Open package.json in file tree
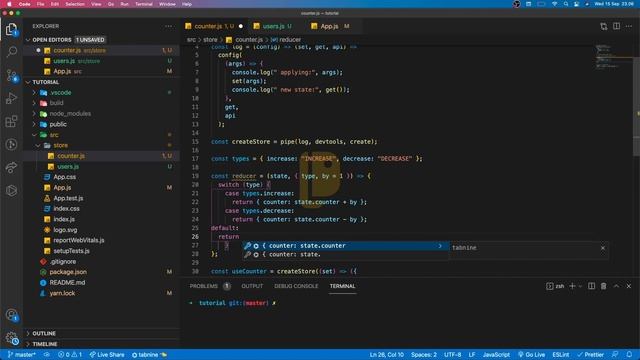Viewport: 640px width, 360px height. [x=68, y=272]
